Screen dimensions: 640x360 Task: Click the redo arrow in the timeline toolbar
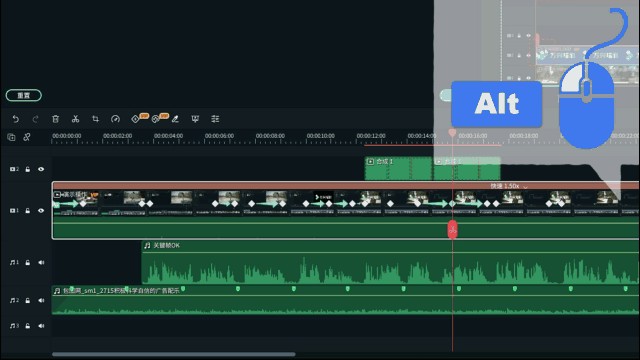36,119
